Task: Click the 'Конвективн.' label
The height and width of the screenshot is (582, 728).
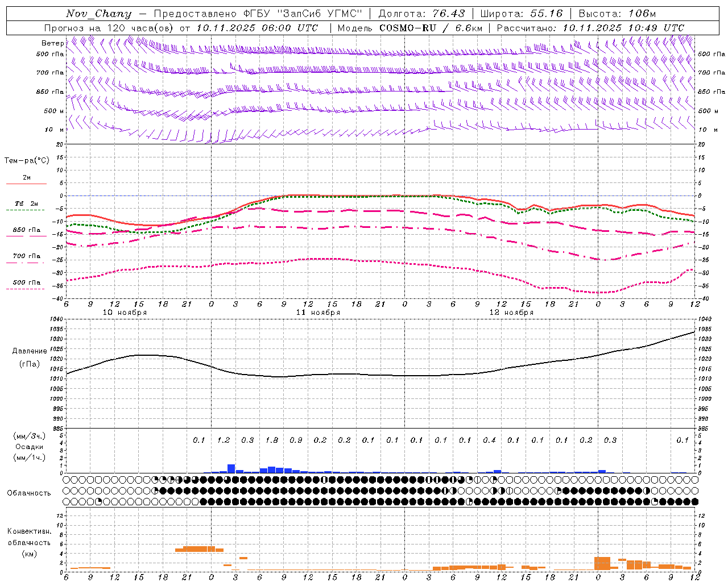Action: [x=29, y=531]
